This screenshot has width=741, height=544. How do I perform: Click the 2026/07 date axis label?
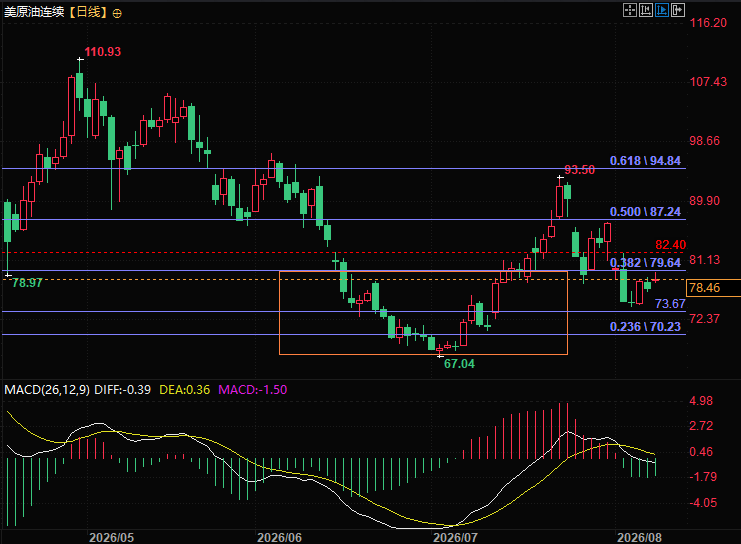(x=456, y=538)
